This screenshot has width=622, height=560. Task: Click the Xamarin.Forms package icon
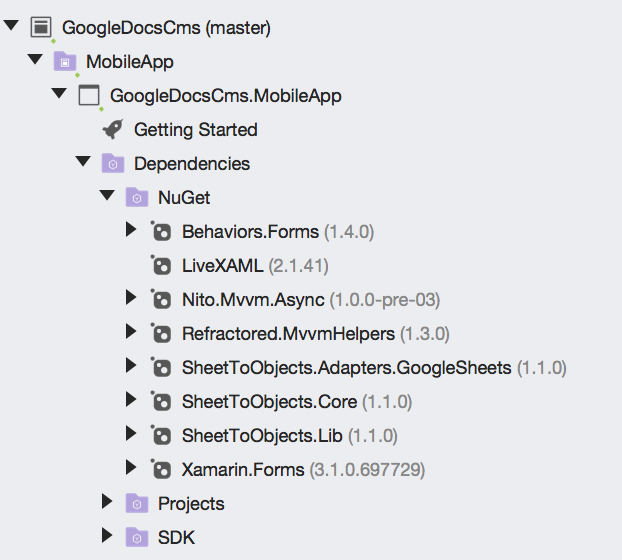pyautogui.click(x=161, y=469)
